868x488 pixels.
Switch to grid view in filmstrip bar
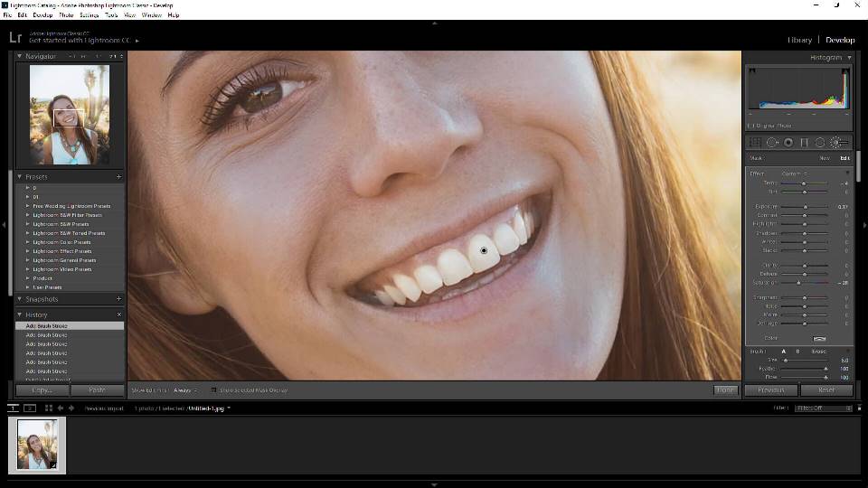click(49, 408)
